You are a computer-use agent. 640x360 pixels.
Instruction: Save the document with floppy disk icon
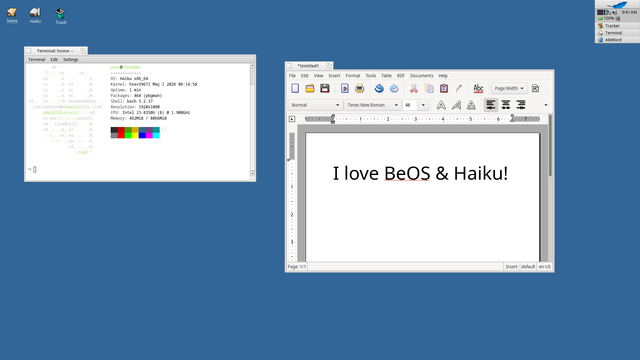tap(324, 88)
